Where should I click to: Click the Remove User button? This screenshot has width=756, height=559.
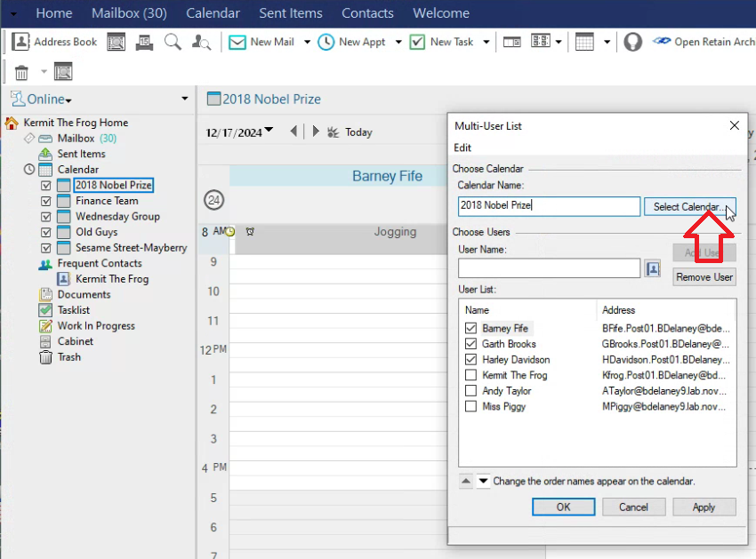(704, 277)
